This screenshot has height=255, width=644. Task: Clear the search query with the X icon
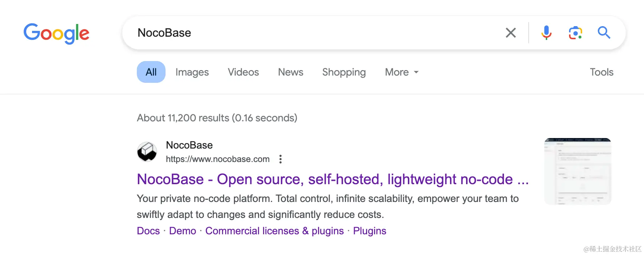(x=511, y=33)
